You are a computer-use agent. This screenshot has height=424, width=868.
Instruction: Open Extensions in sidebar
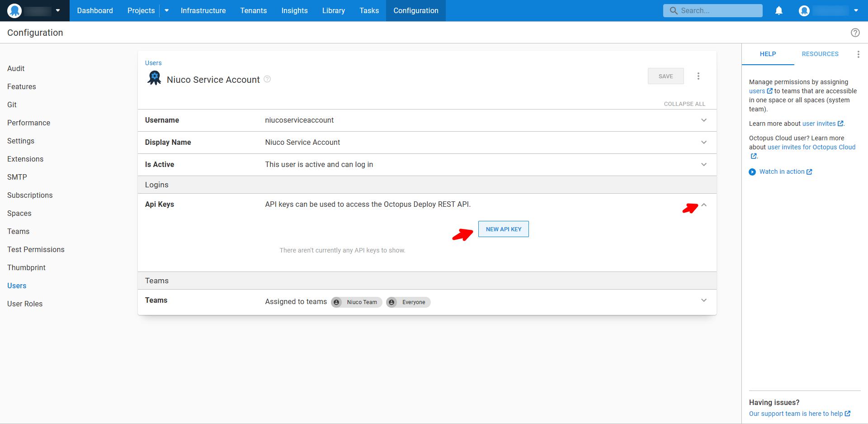(25, 159)
